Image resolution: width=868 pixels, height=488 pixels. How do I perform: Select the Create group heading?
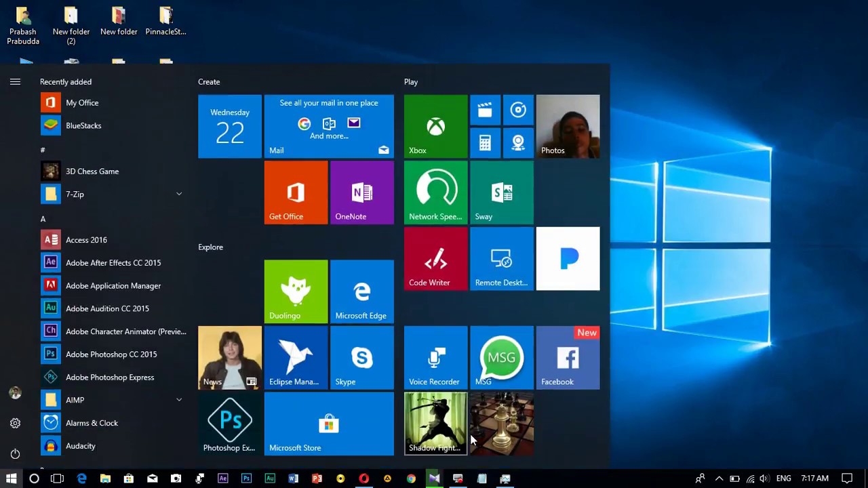pos(209,82)
